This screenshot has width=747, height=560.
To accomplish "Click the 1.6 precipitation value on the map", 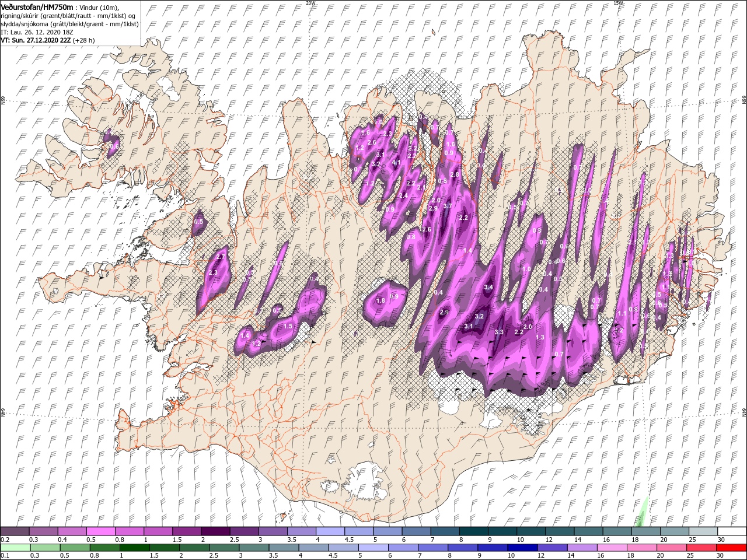I will tap(366, 133).
